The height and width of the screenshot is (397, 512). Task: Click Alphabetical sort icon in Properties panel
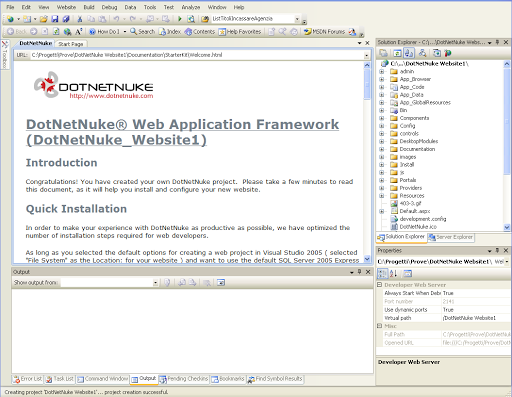[x=394, y=274]
